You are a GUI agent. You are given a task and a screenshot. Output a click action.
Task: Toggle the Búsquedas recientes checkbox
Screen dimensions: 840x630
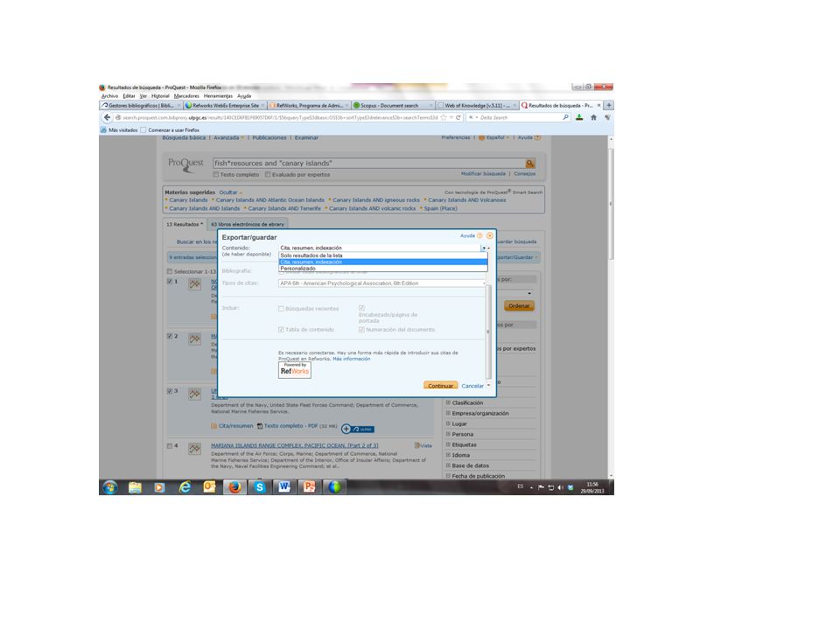(x=281, y=309)
